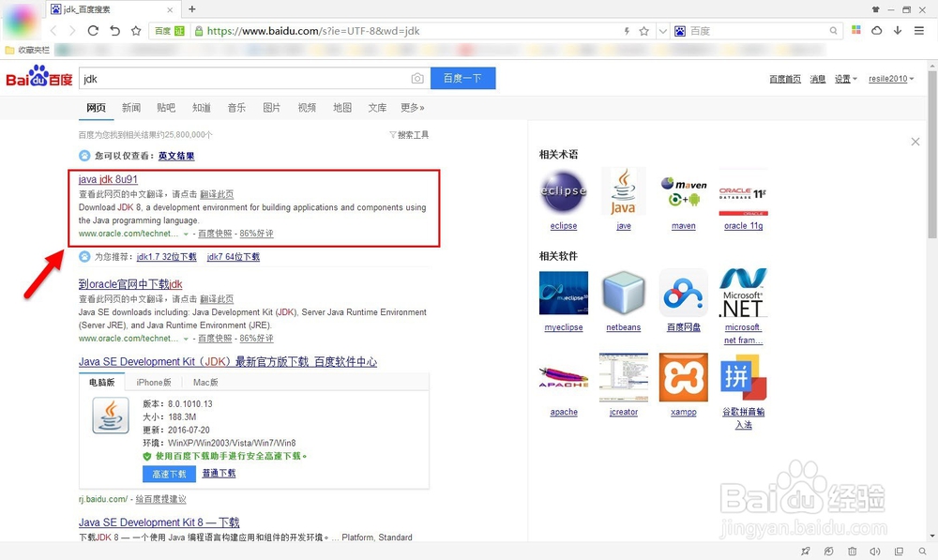Click the browser back arrow
Viewport: 938px width, 560px height.
(53, 31)
